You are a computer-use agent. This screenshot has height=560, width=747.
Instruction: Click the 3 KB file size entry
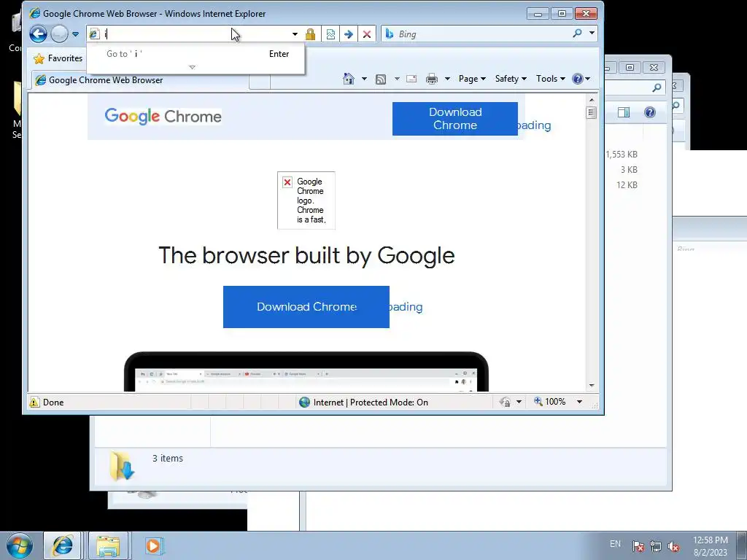tap(629, 170)
